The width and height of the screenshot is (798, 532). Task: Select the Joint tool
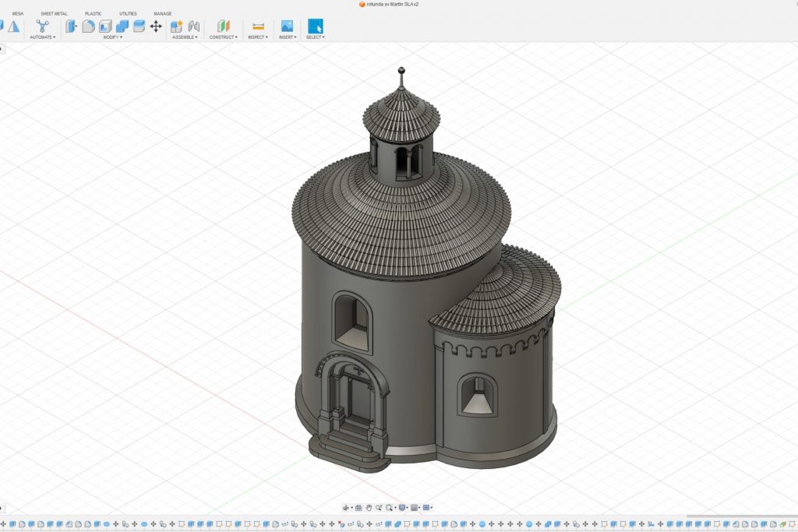[193, 26]
